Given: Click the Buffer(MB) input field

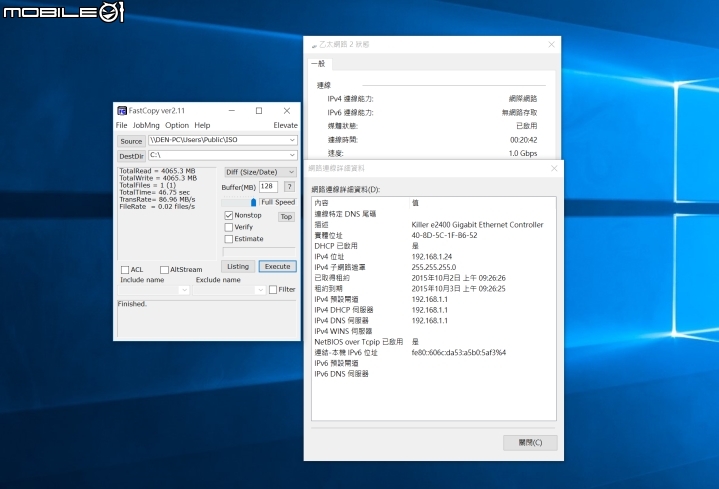Looking at the screenshot, I should click(268, 186).
